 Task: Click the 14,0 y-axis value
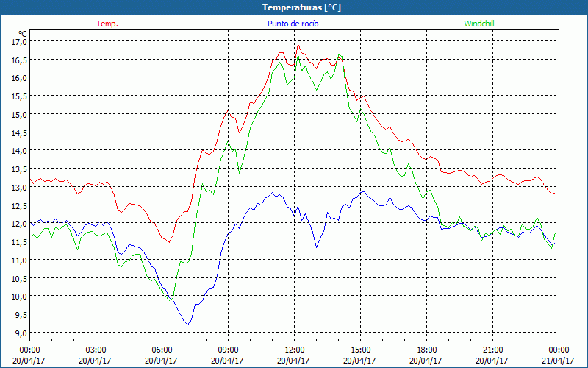(x=20, y=151)
